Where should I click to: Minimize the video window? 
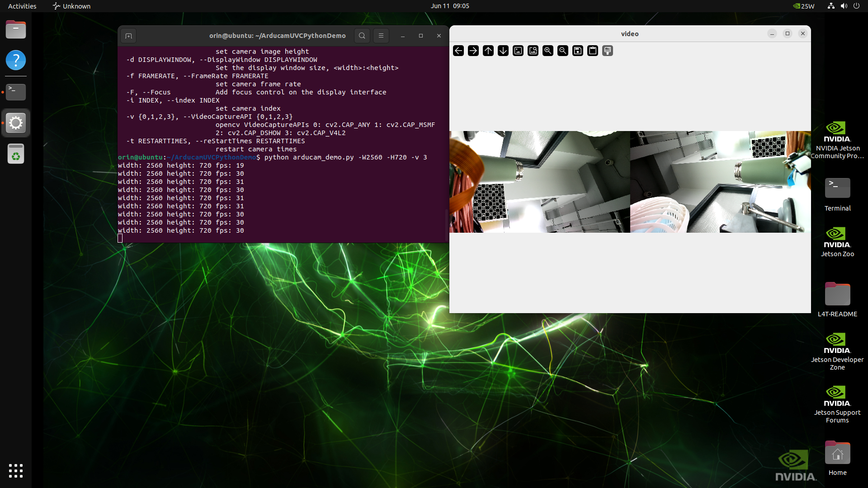772,33
